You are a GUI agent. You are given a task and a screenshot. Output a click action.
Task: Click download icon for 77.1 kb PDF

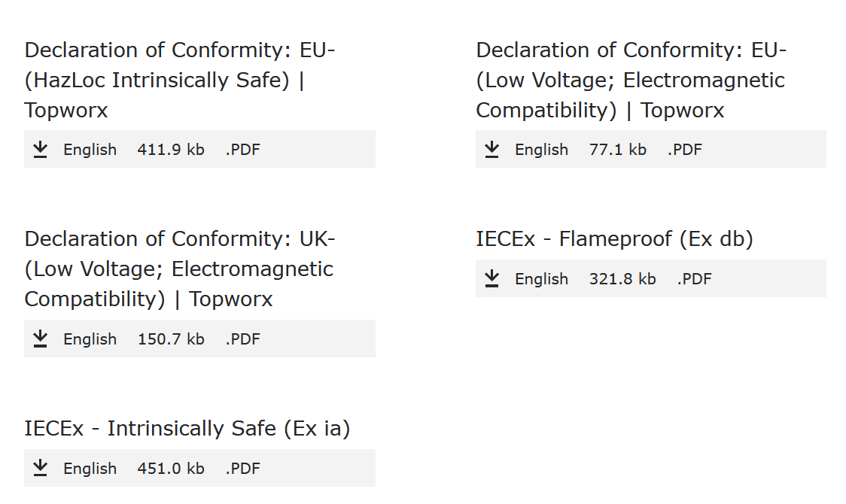click(x=492, y=150)
